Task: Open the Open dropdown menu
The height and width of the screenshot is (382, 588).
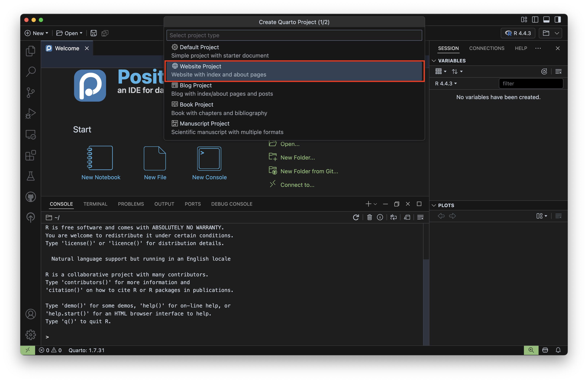Action: click(x=69, y=33)
